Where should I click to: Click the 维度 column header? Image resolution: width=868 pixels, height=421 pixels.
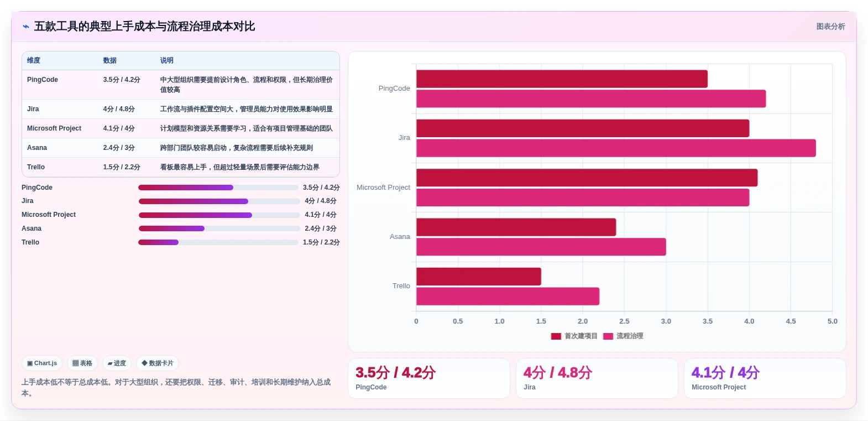[34, 61]
